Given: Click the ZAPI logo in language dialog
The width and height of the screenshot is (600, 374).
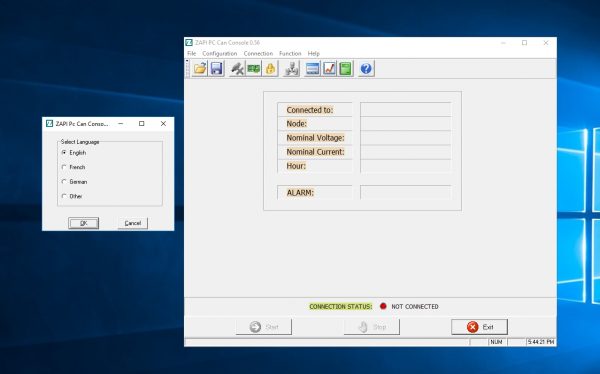Looking at the screenshot, I should pyautogui.click(x=49, y=123).
